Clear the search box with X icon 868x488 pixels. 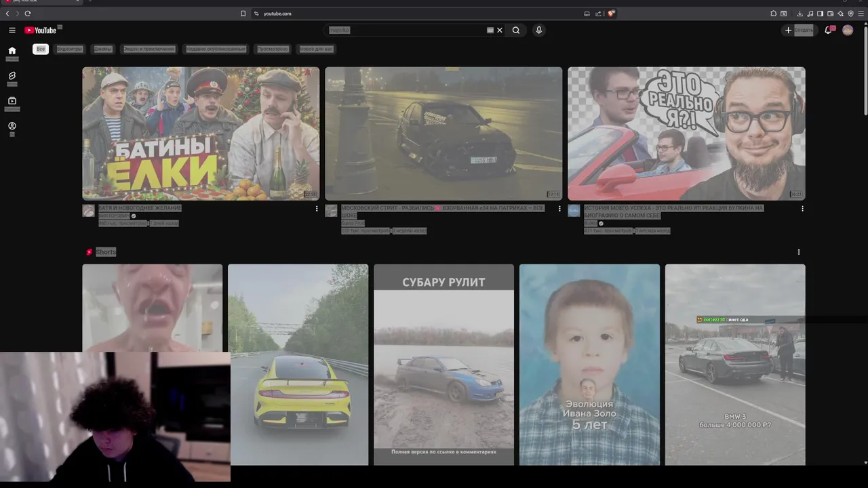point(500,30)
